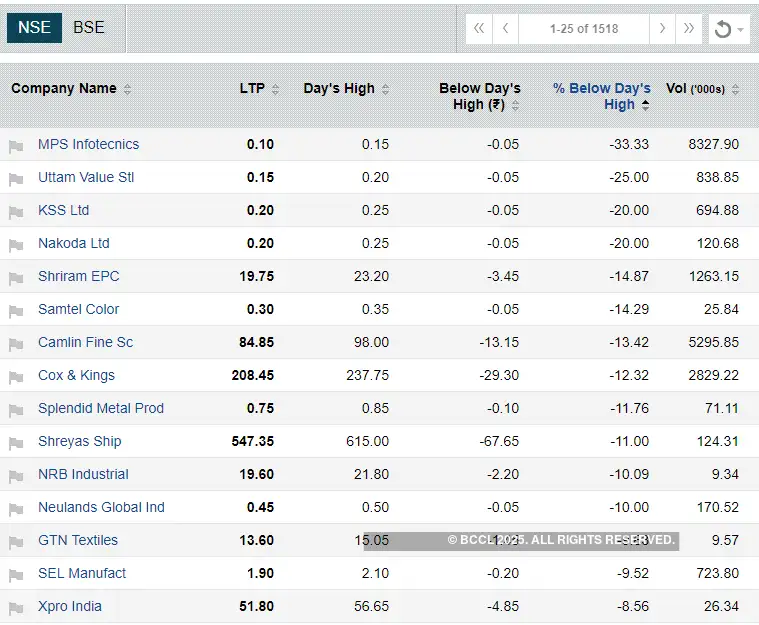Open Shreyas Ship company link
759x625 pixels.
(x=80, y=441)
